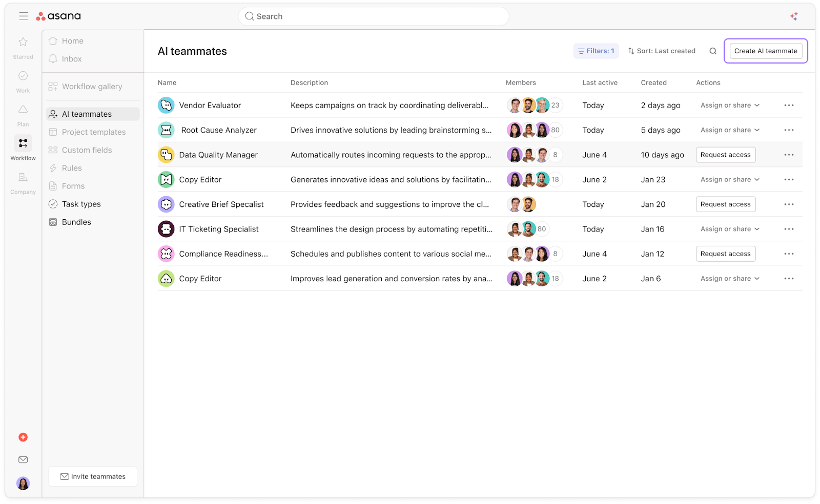The height and width of the screenshot is (504, 820).
Task: Expand Assign or share for IT Ticketing Specialist
Action: click(x=730, y=229)
